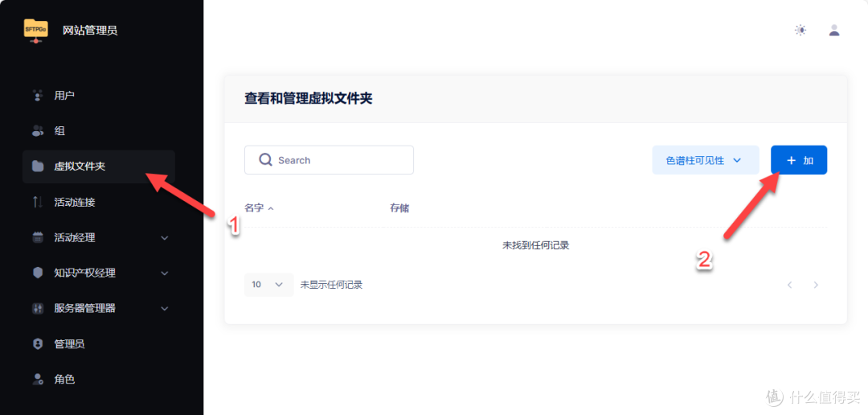This screenshot has width=868, height=415.
Task: Click the 知识产权经理 shield icon
Action: tap(38, 273)
